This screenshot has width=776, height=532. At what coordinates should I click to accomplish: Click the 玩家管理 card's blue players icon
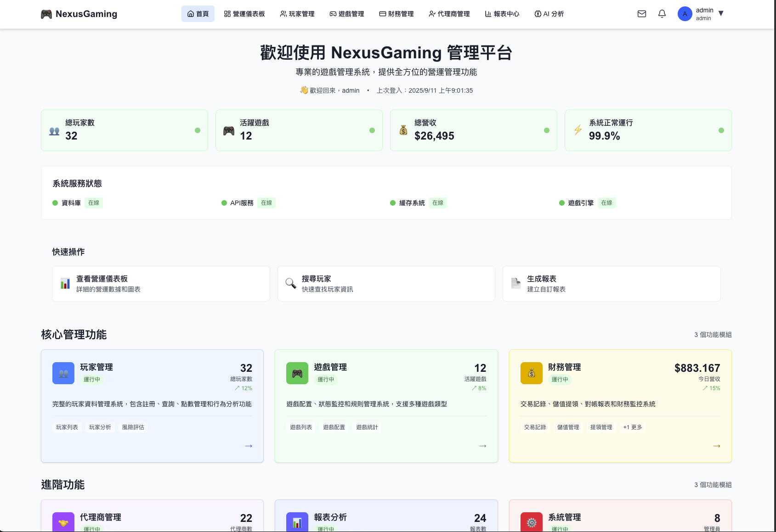tap(63, 373)
